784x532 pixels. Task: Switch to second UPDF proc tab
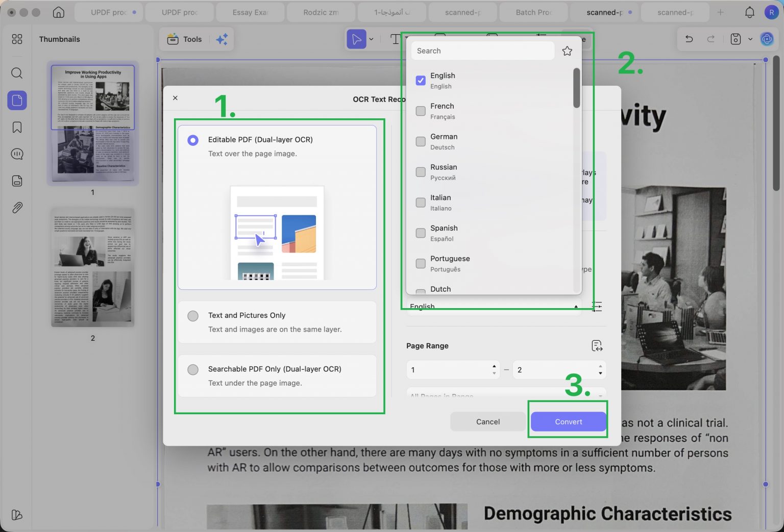[x=180, y=12]
